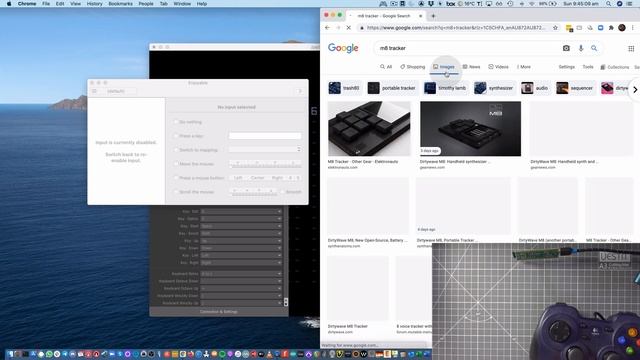Open the Keyboard Notes dropdown
The image size is (640, 360).
241,273
